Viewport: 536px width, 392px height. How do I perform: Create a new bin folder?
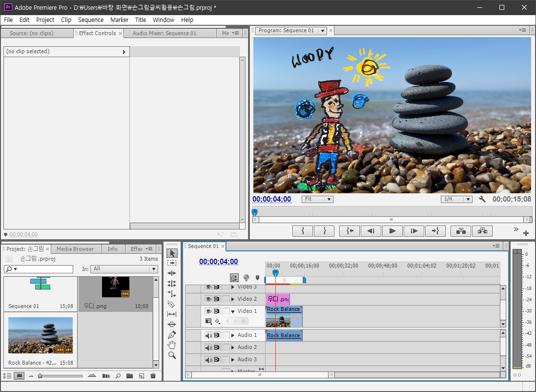point(129,376)
